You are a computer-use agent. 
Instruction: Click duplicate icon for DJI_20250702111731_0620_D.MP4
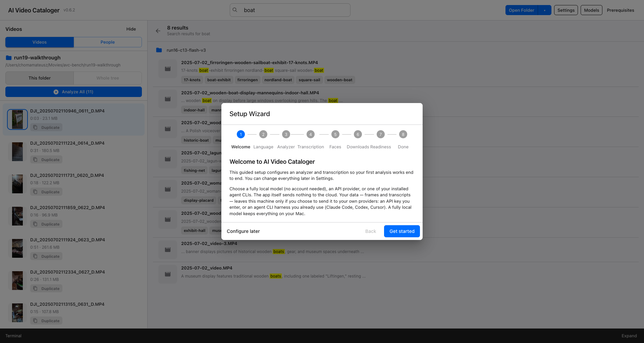click(x=35, y=192)
